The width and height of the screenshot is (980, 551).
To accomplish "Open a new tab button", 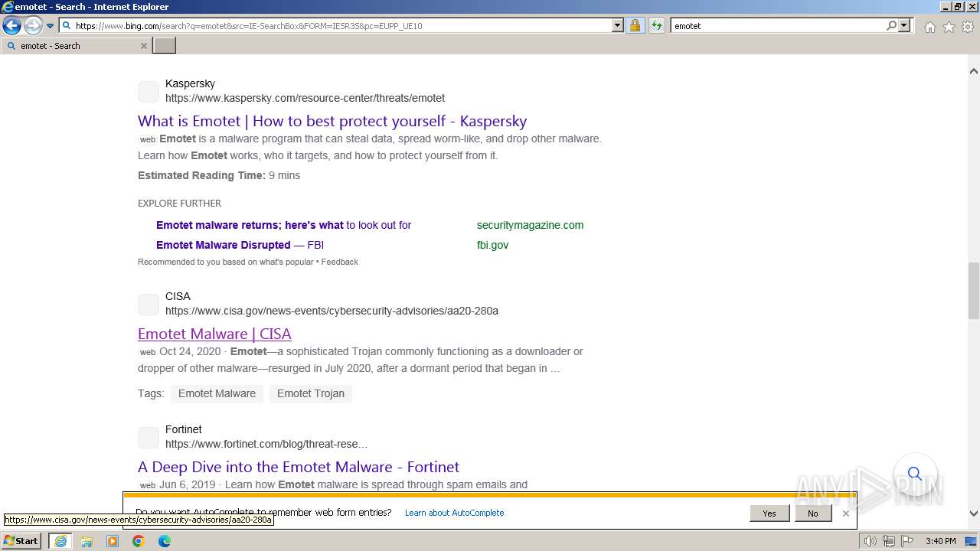I will point(165,46).
